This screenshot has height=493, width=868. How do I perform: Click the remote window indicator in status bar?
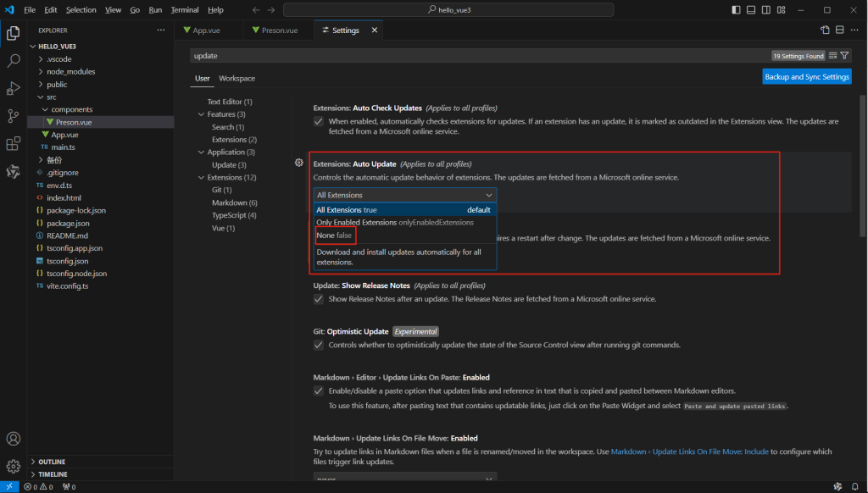click(x=9, y=487)
